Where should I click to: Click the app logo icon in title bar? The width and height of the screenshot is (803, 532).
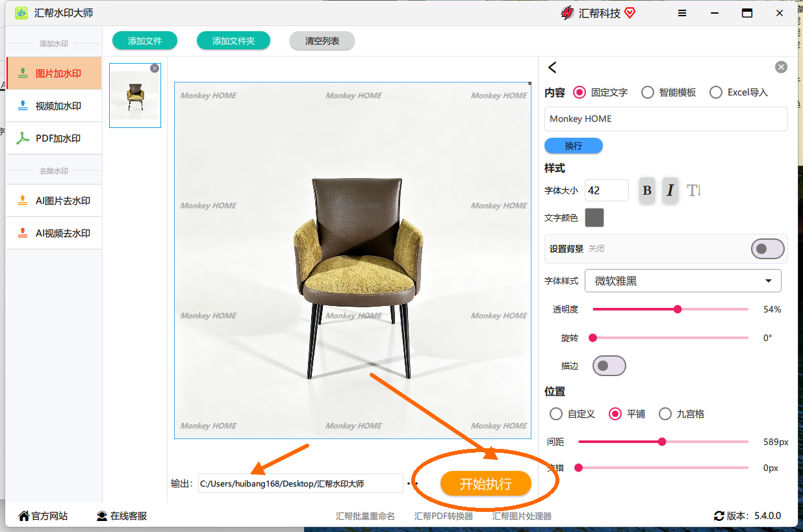click(21, 13)
